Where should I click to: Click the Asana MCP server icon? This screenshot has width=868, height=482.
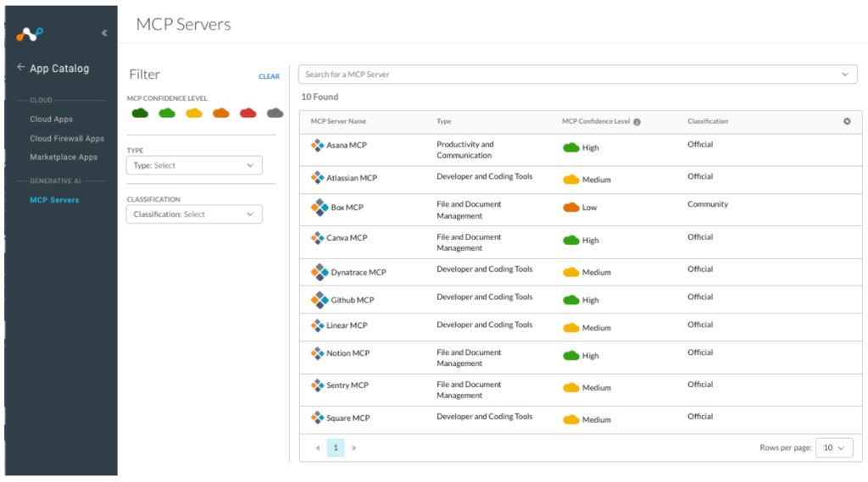click(317, 146)
